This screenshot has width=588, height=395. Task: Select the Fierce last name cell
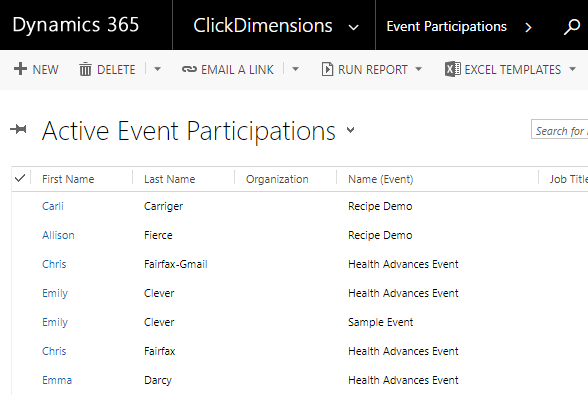coord(158,235)
